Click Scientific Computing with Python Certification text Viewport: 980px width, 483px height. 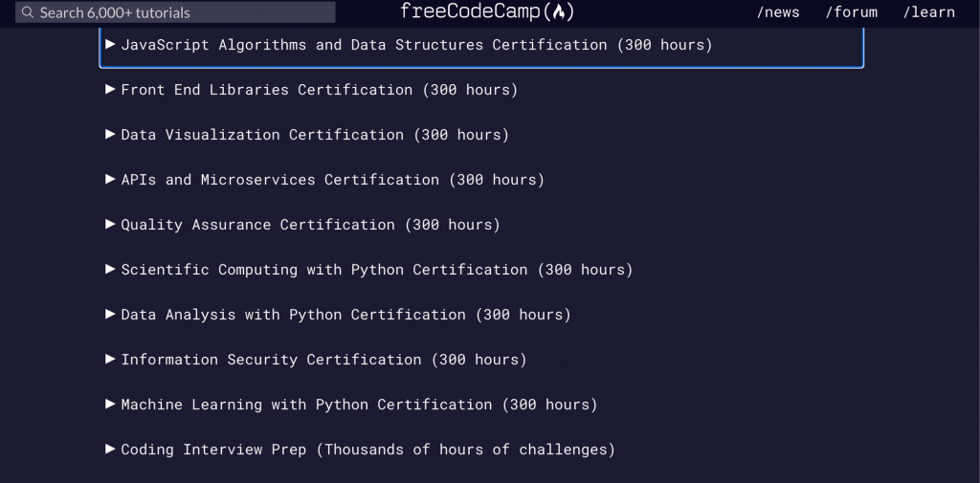pos(323,270)
